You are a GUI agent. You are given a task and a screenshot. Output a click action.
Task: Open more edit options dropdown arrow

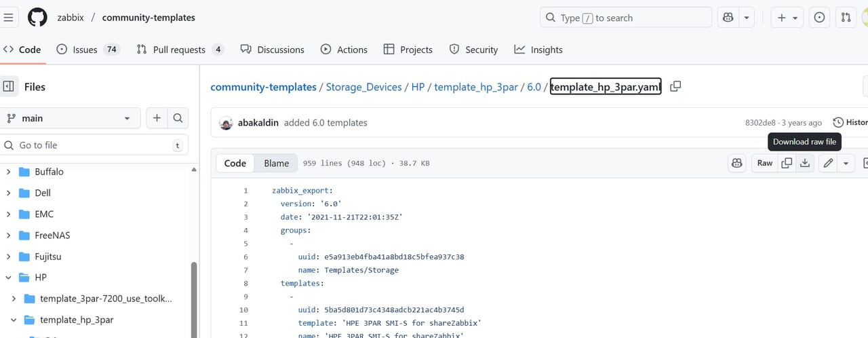[846, 163]
